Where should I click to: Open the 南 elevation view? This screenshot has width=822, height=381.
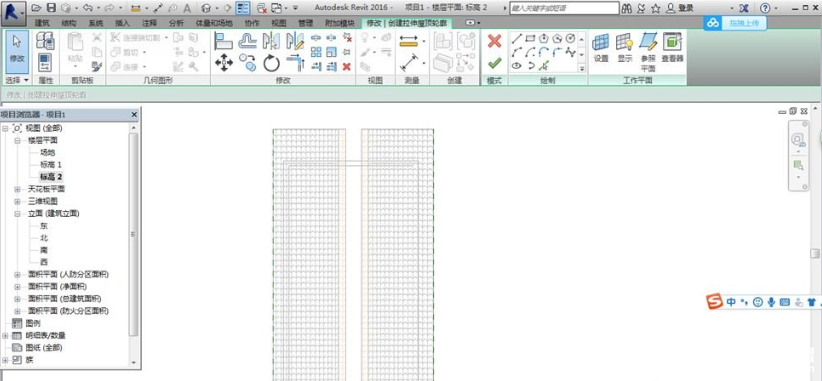[44, 250]
